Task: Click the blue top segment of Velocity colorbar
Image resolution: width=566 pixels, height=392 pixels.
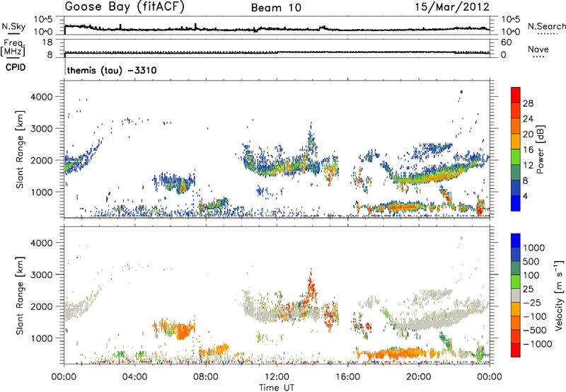Action: coord(516,241)
